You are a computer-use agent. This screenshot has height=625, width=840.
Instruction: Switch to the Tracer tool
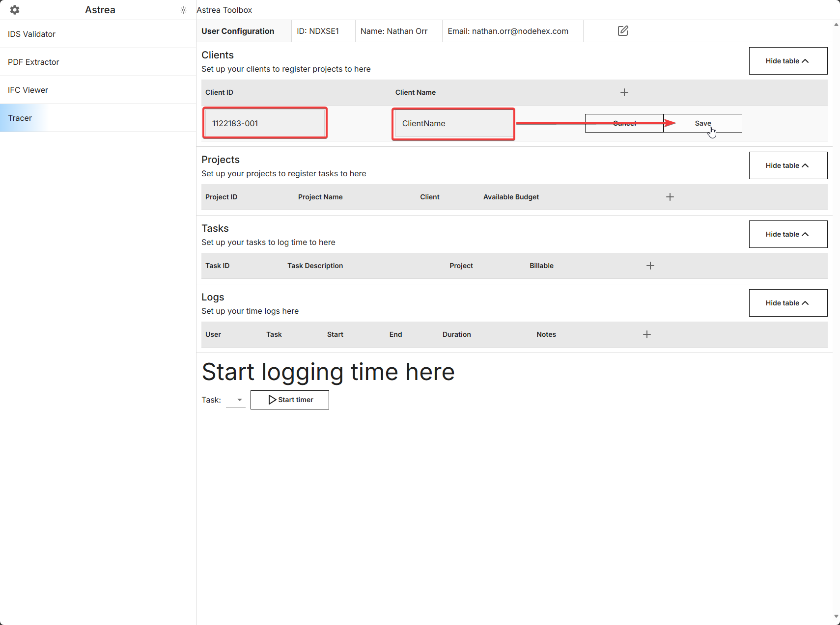point(20,118)
